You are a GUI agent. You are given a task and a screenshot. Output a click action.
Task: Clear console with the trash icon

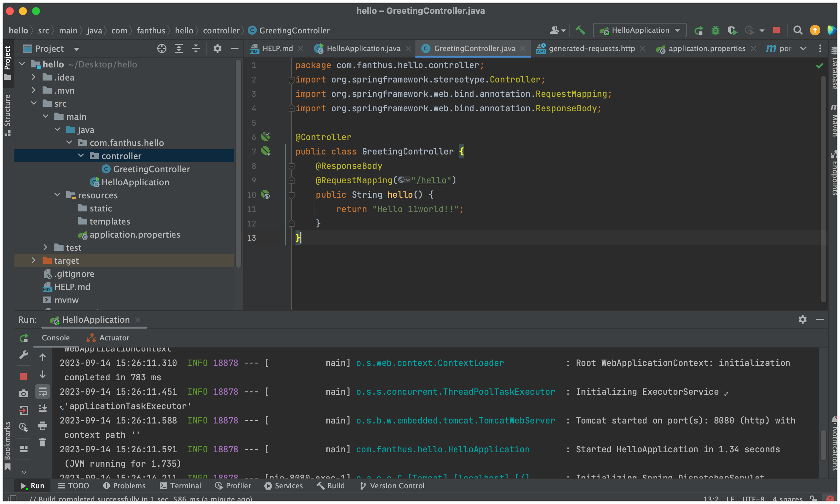(43, 442)
